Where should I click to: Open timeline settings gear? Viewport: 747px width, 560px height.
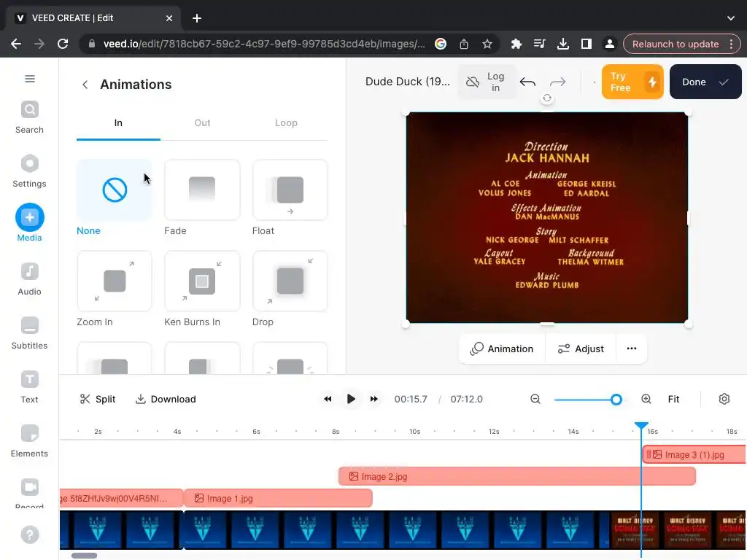pos(724,399)
